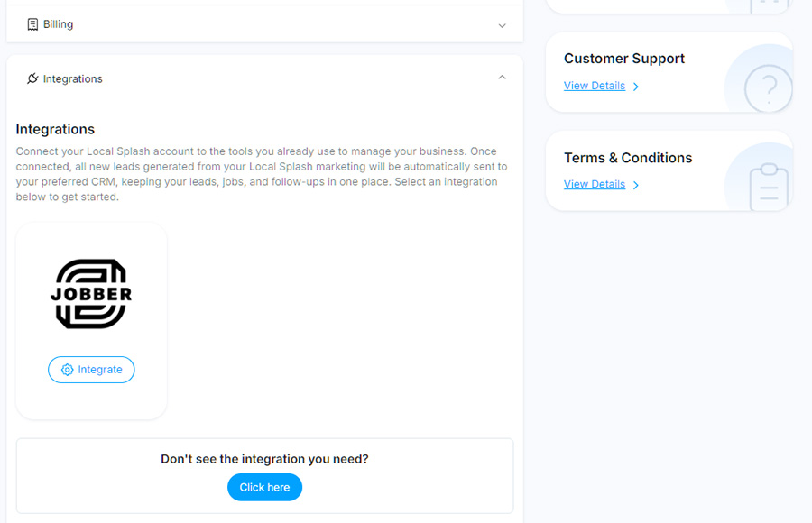Click 'Don't see the integration you need?' text
812x523 pixels.
[x=264, y=459]
